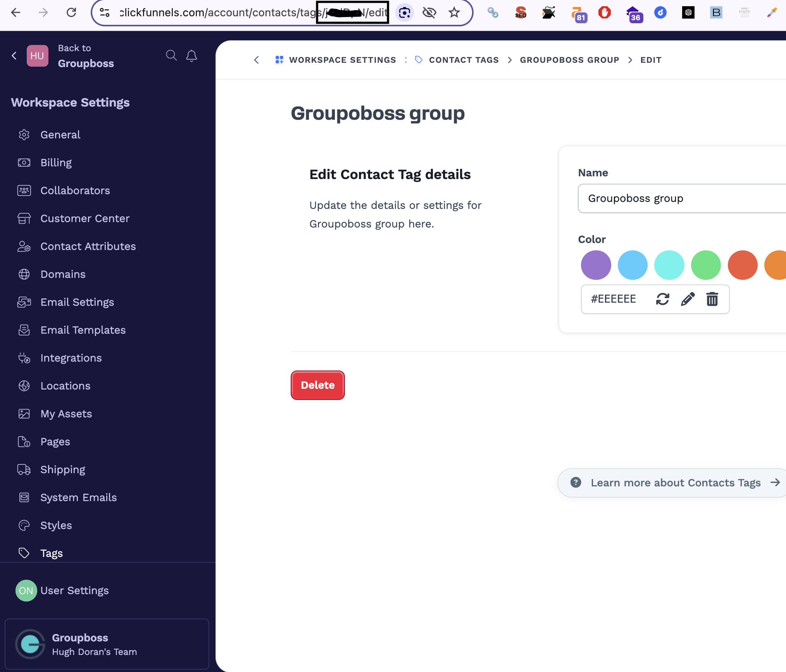Viewport: 786px width, 672px height.
Task: Open Collaborators settings
Action: pos(75,190)
